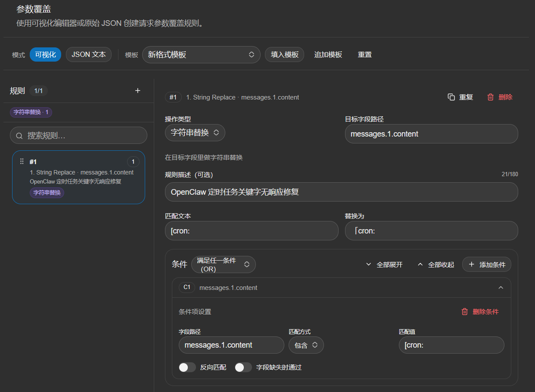This screenshot has height=392, width=535.
Task: Click the 删除条件 button
Action: 480,311
